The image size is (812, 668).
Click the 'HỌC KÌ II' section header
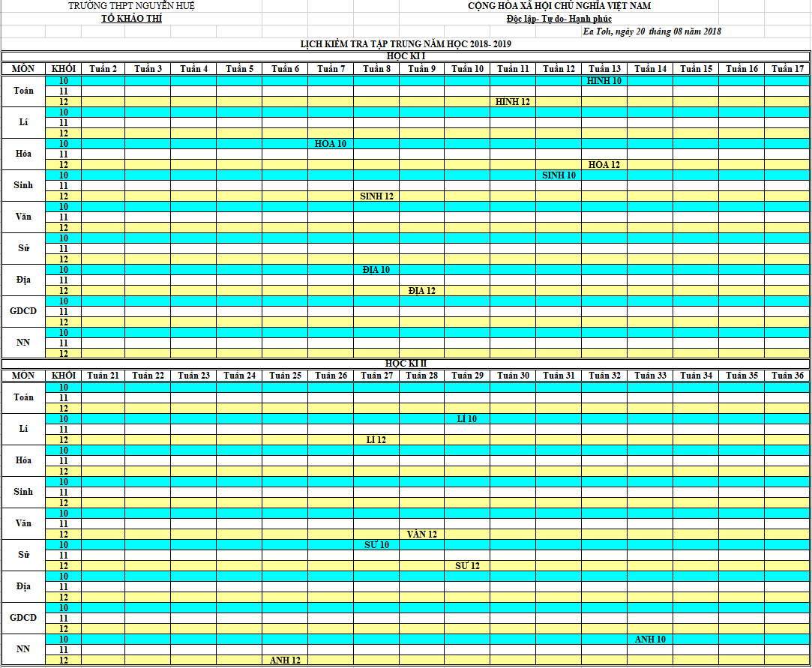click(406, 364)
